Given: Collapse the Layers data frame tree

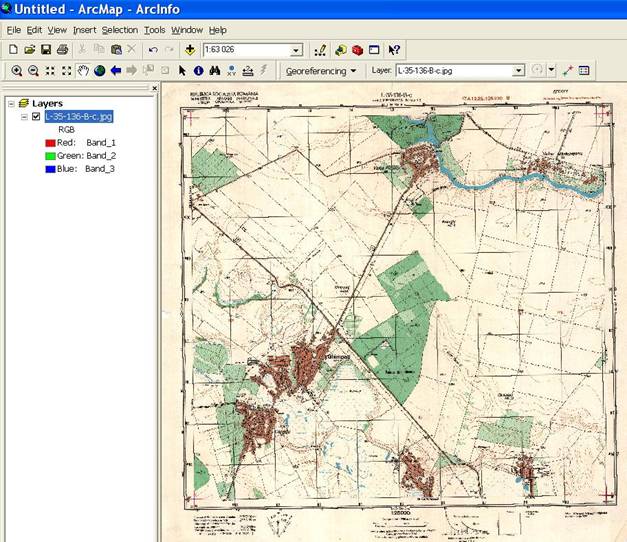Looking at the screenshot, I should coord(10,103).
